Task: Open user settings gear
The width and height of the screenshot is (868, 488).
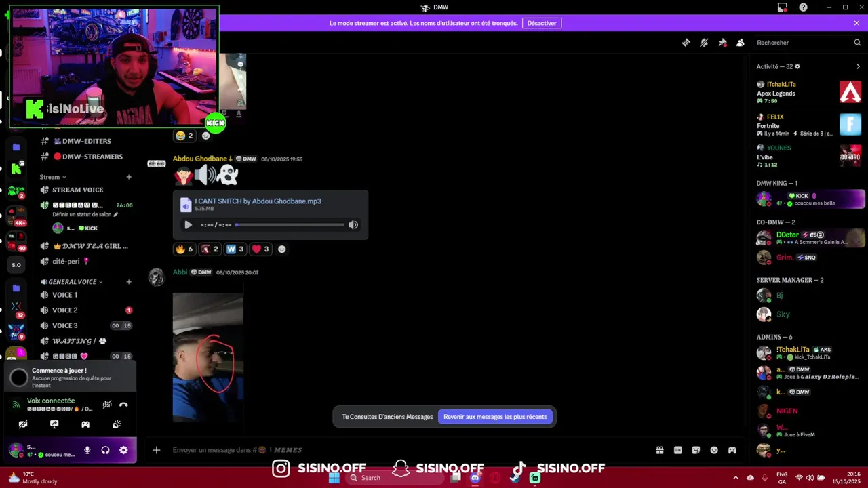Action: click(123, 450)
